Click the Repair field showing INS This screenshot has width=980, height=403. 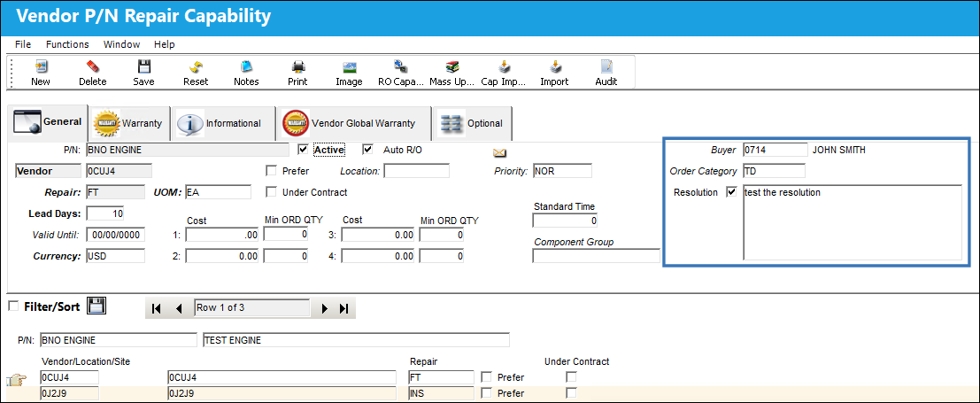(x=441, y=393)
